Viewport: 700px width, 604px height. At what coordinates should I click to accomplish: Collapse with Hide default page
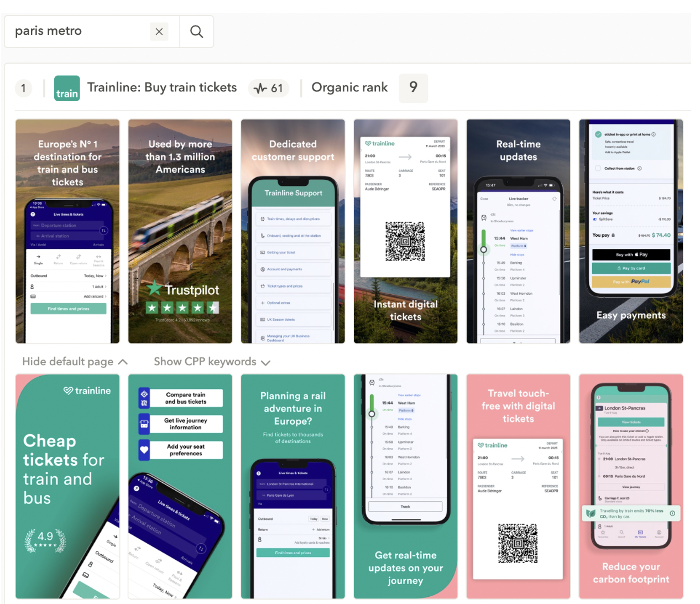(x=75, y=362)
